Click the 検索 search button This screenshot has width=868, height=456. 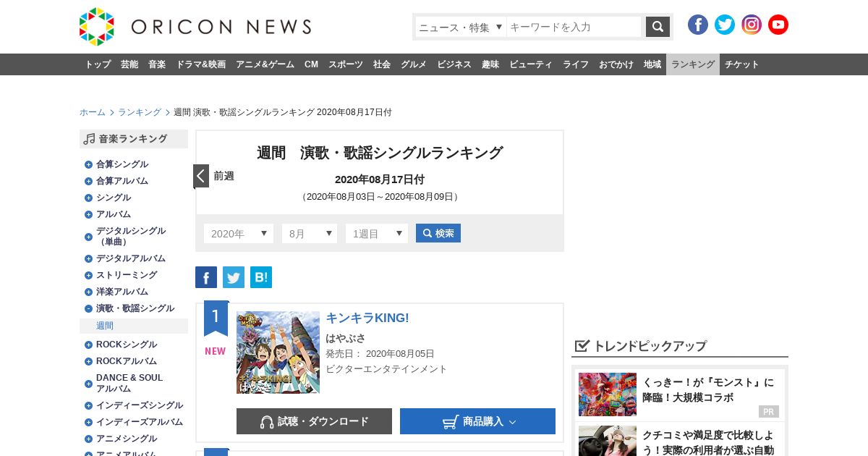(x=438, y=233)
